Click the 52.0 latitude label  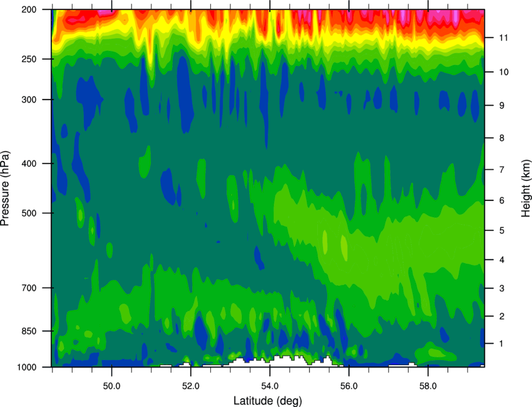pos(191,386)
